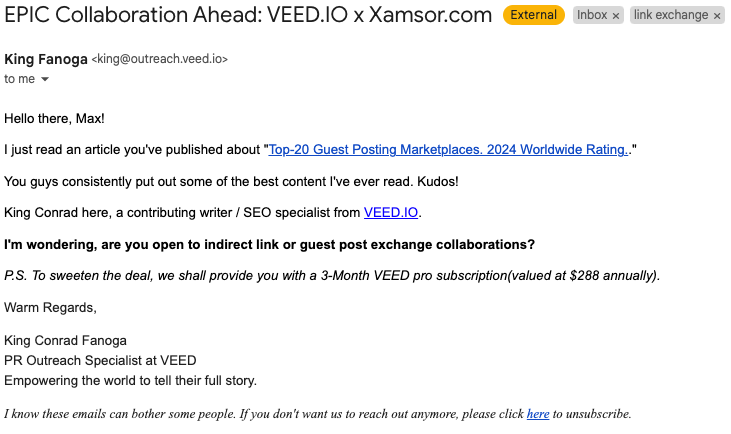Click the king@outreach.veed.io email address
Screen dimensions: 731x434
pyautogui.click(x=160, y=60)
